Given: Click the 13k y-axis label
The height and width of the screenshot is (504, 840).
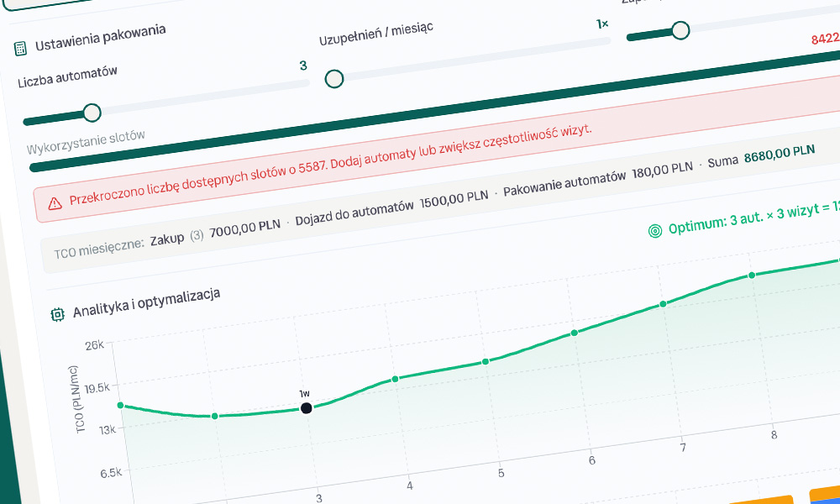Looking at the screenshot, I should (x=108, y=429).
